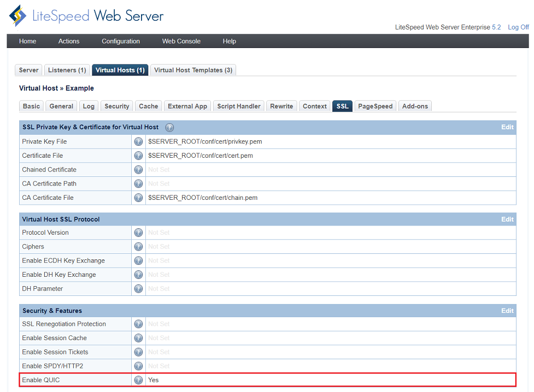Click the Log Off link
Image resolution: width=534 pixels, height=392 pixels.
pos(518,27)
